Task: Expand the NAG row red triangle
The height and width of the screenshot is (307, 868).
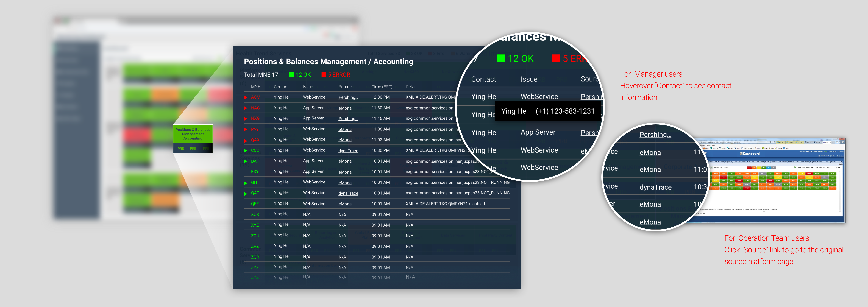Action: point(246,108)
